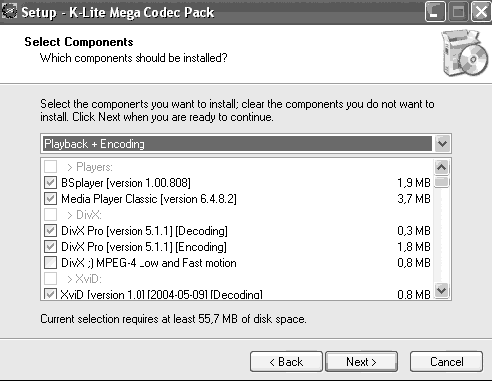Go back to the previous setup page
This screenshot has height=381, width=492.
point(286,362)
